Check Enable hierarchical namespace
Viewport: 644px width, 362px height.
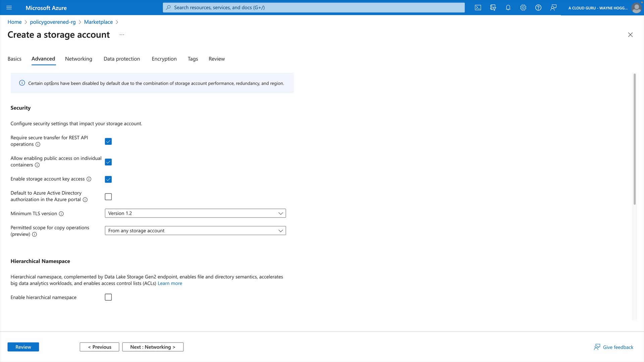click(x=108, y=297)
